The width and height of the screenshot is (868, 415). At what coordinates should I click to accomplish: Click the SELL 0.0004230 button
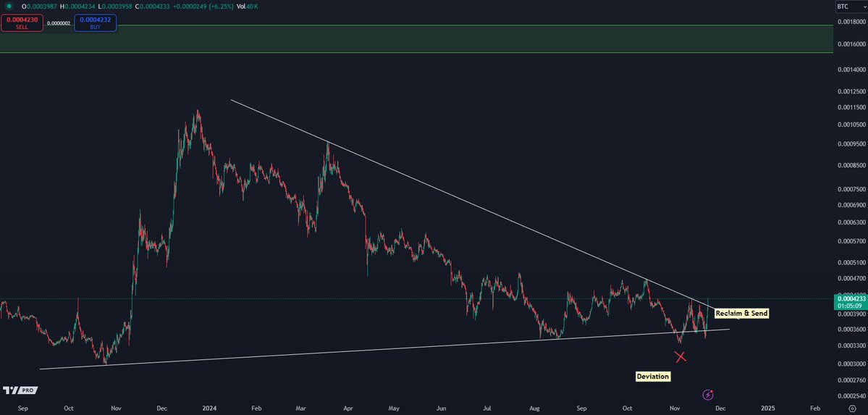click(x=22, y=22)
